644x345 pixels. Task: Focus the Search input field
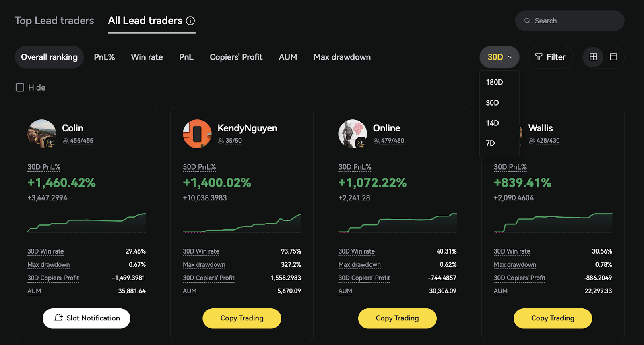point(576,21)
